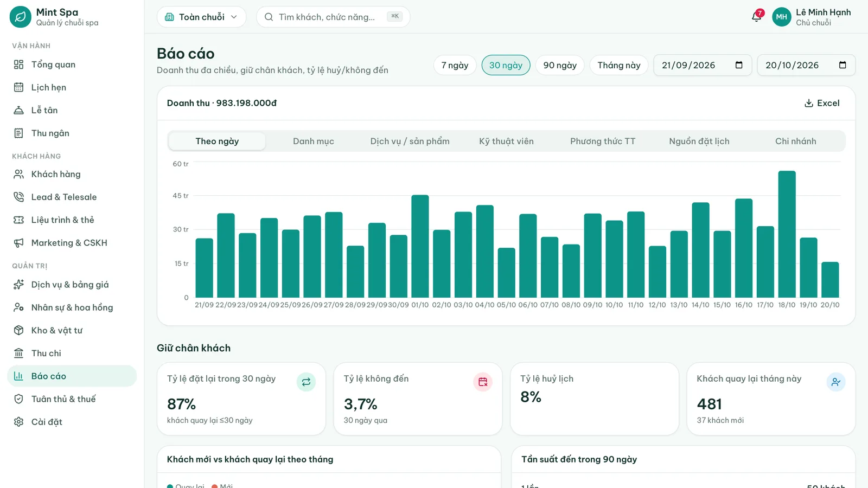Open Thu ngân receipt icon
The width and height of the screenshot is (868, 488).
pyautogui.click(x=18, y=133)
